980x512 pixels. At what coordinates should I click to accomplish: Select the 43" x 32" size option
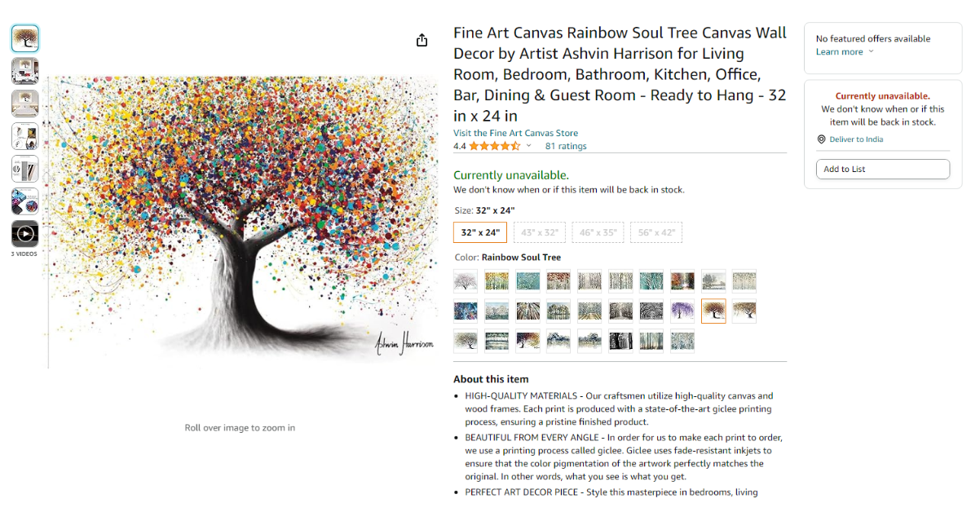click(539, 232)
